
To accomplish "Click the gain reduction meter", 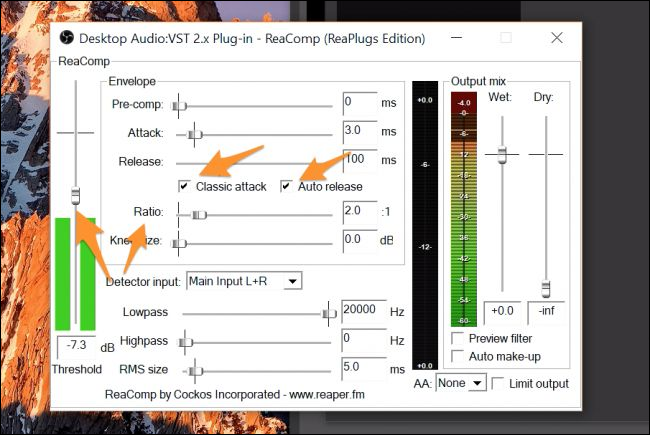I will 425,225.
